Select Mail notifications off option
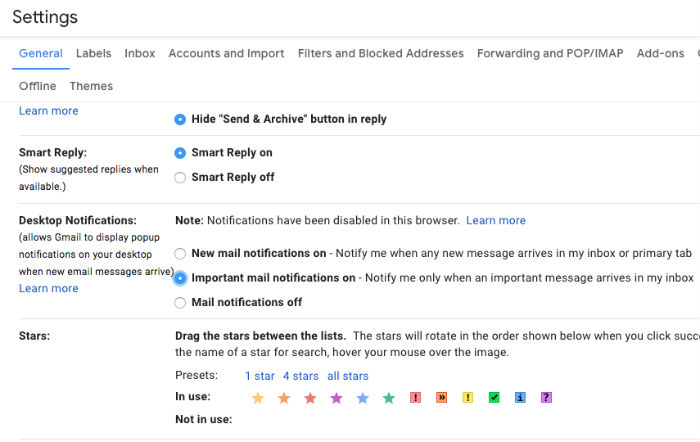This screenshot has height=442, width=700. tap(180, 302)
